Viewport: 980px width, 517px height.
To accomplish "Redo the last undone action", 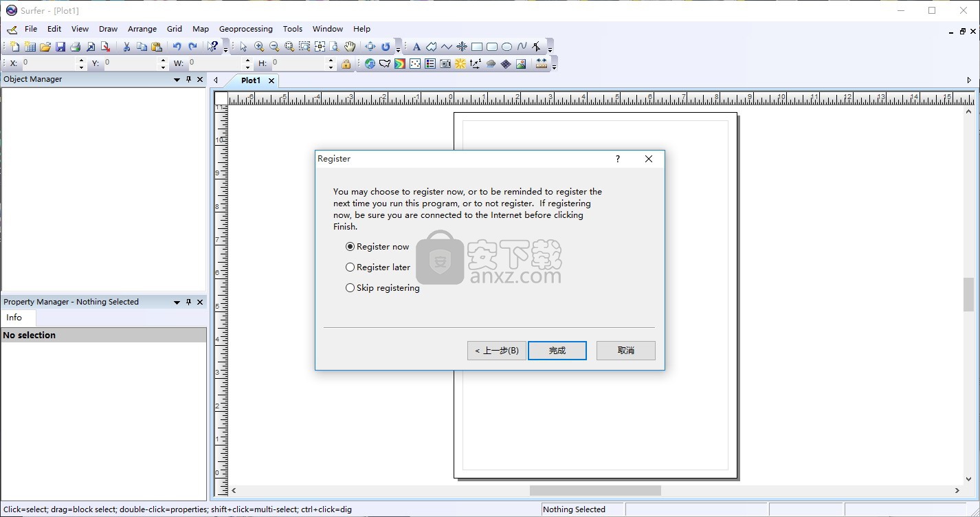I will coord(192,47).
